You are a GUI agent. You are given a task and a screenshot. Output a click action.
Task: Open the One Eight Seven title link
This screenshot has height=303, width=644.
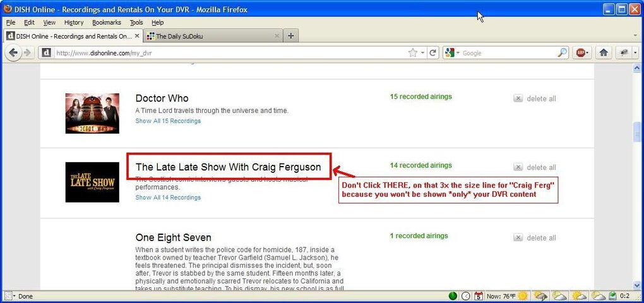pyautogui.click(x=174, y=238)
